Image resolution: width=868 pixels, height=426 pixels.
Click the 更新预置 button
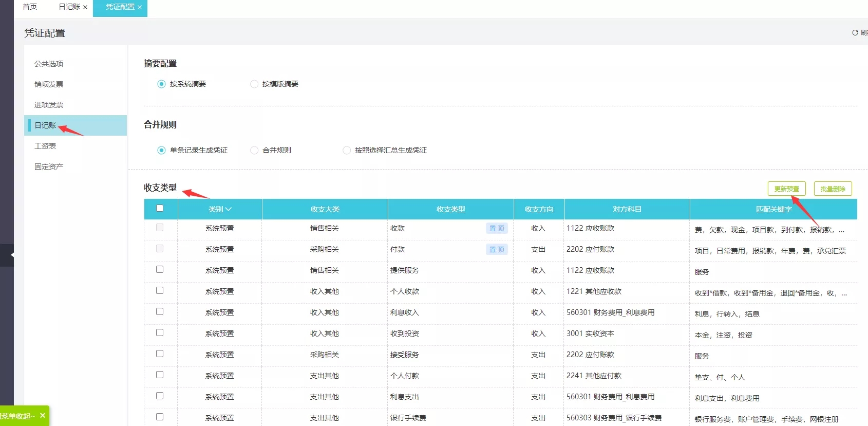pyautogui.click(x=787, y=189)
